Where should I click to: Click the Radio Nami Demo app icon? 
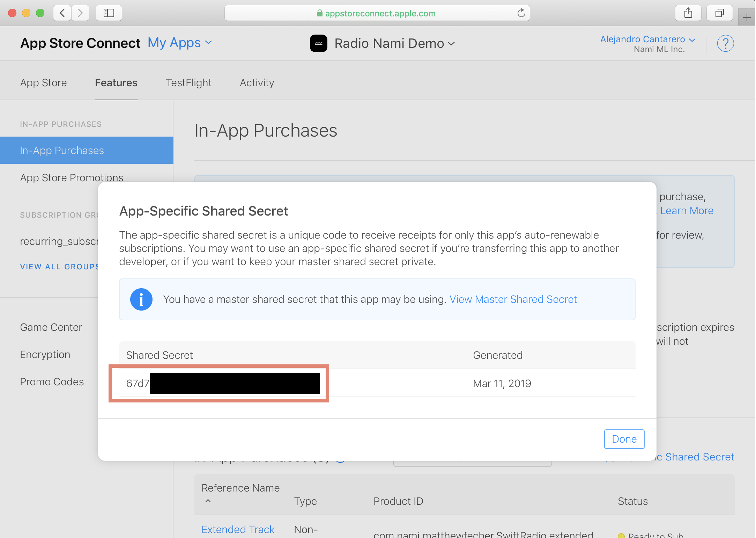point(318,43)
